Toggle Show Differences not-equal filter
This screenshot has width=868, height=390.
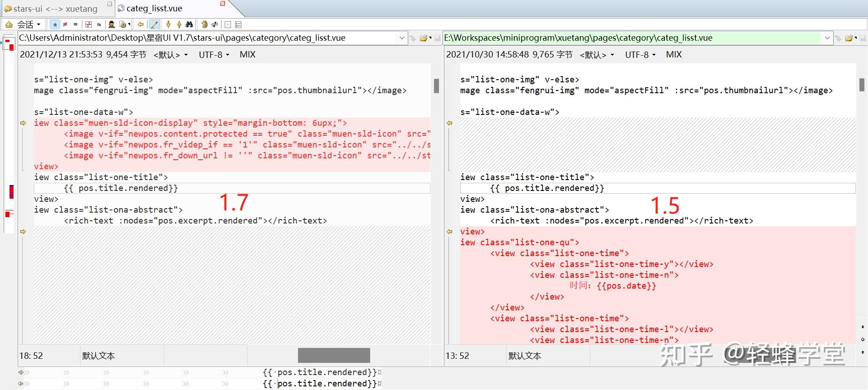point(65,24)
